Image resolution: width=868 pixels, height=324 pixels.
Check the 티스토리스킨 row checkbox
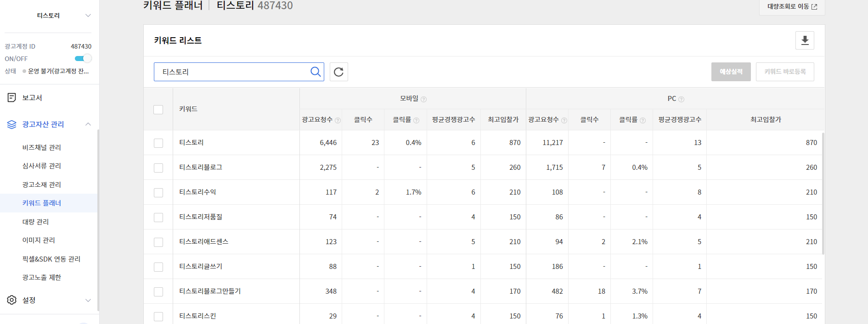point(158,317)
